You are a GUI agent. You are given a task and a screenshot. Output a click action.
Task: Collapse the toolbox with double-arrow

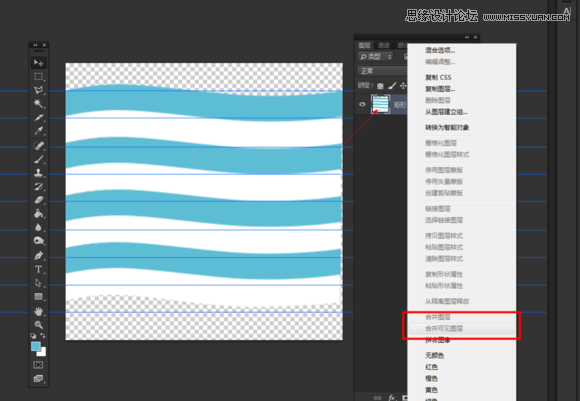[35, 45]
